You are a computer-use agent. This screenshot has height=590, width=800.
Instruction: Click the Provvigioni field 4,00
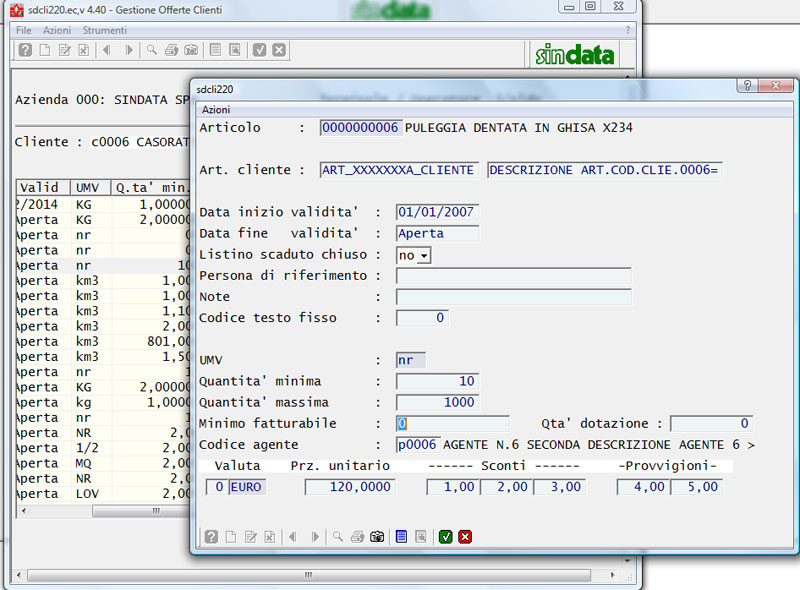click(x=643, y=487)
